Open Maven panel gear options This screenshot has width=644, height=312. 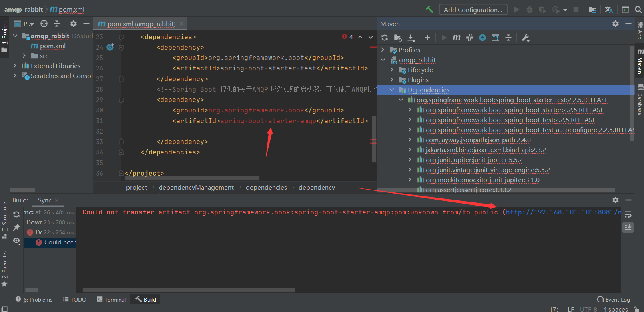(x=616, y=24)
